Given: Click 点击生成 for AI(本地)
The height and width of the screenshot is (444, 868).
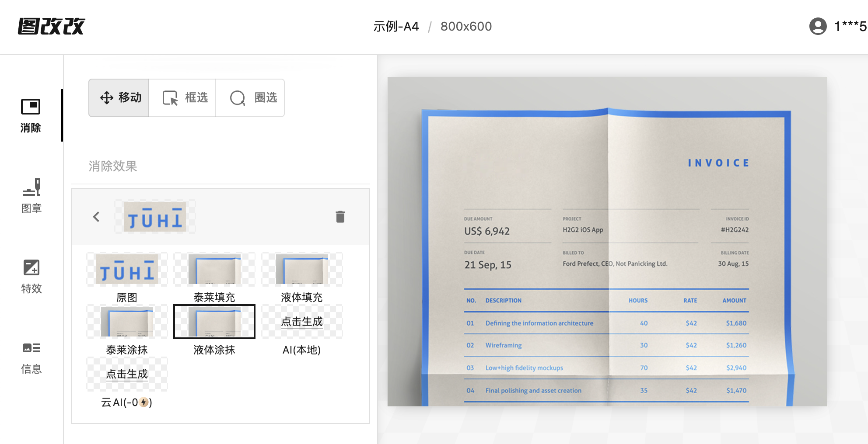Looking at the screenshot, I should [x=302, y=322].
